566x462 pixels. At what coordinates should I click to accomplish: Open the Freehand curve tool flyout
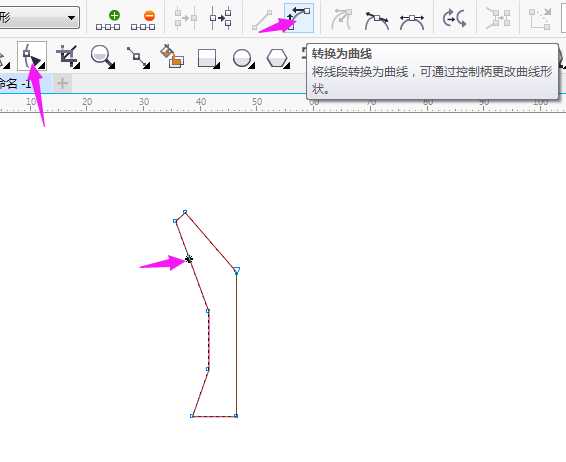pyautogui.click(x=139, y=57)
